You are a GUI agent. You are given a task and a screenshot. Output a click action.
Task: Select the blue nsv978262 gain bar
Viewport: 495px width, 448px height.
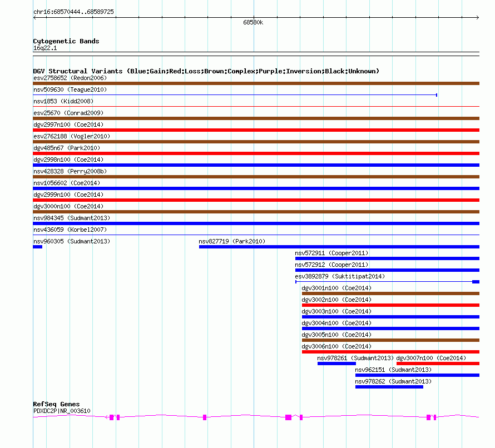[389, 387]
